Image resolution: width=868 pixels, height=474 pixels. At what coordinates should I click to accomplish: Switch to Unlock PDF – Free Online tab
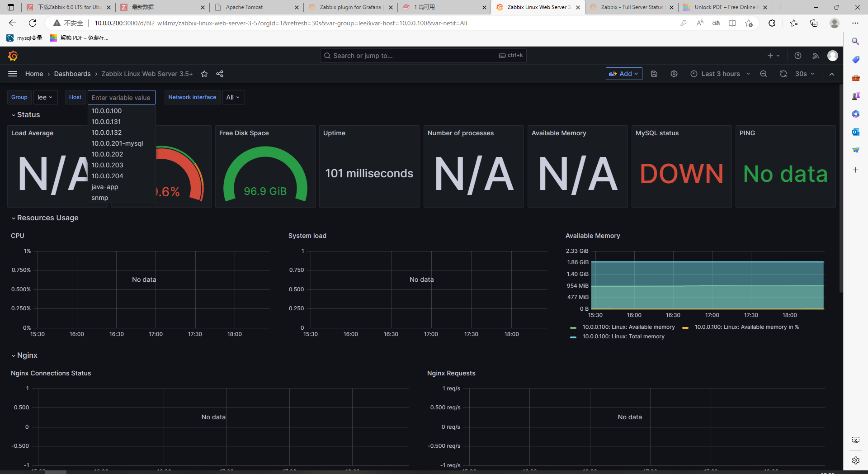tap(725, 7)
